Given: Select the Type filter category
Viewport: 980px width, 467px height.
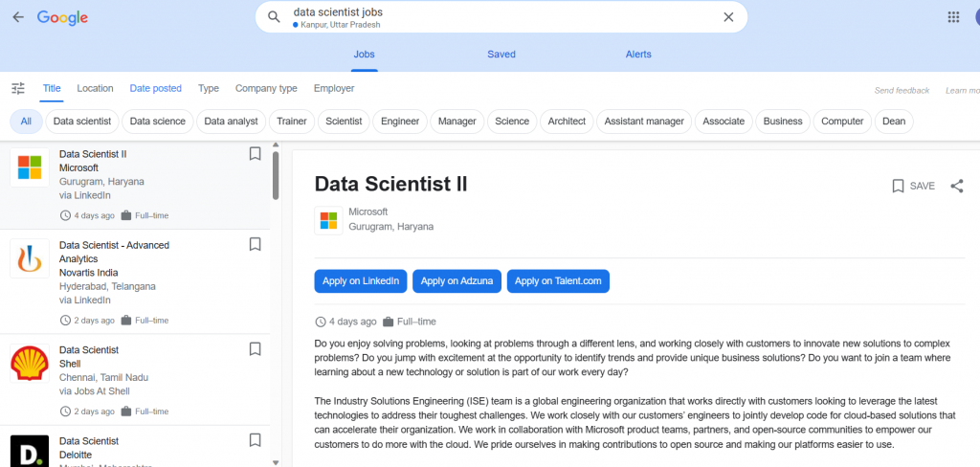Looking at the screenshot, I should pos(209,88).
